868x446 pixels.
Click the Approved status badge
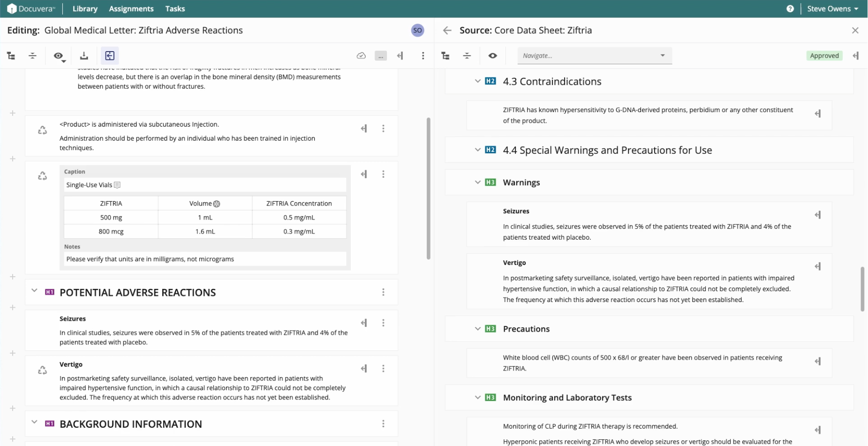[824, 55]
